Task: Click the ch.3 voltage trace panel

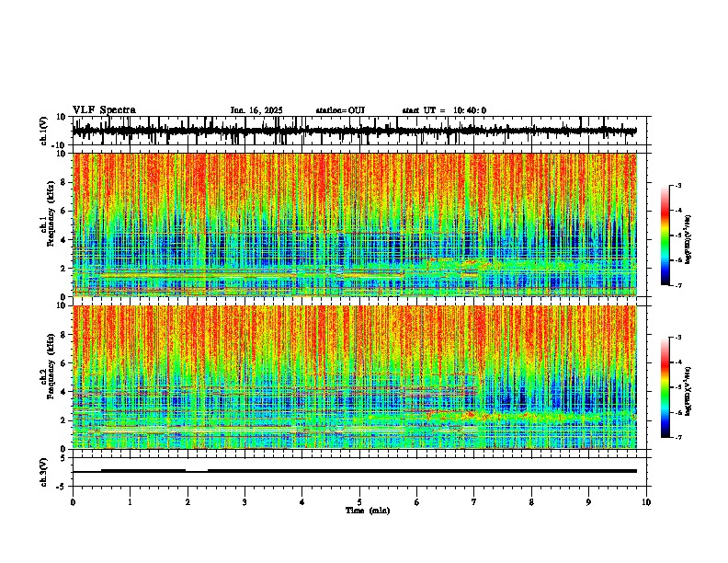Action: 359,472
